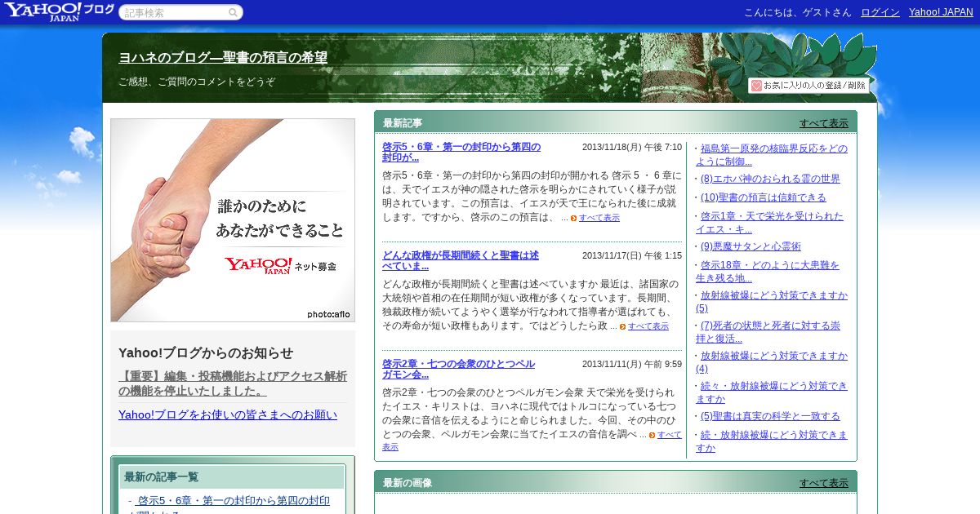Image resolution: width=980 pixels, height=514 pixels.
Task: Click the Yahoo!ブログからのお知らせ heading
Action: coord(206,353)
